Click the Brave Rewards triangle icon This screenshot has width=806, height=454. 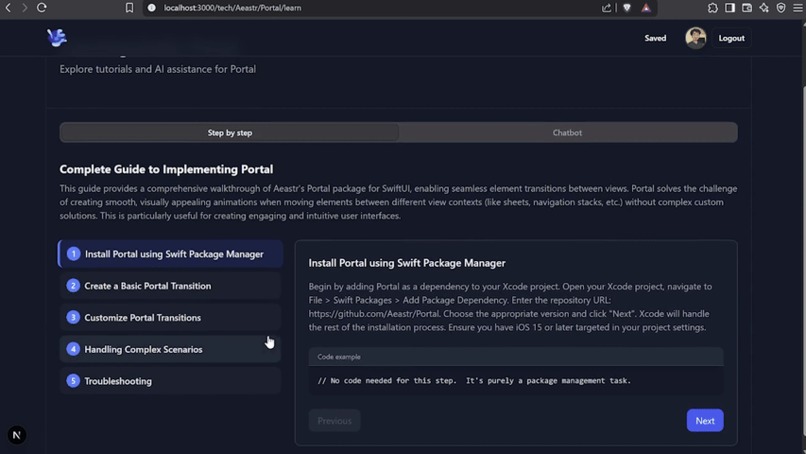click(646, 8)
